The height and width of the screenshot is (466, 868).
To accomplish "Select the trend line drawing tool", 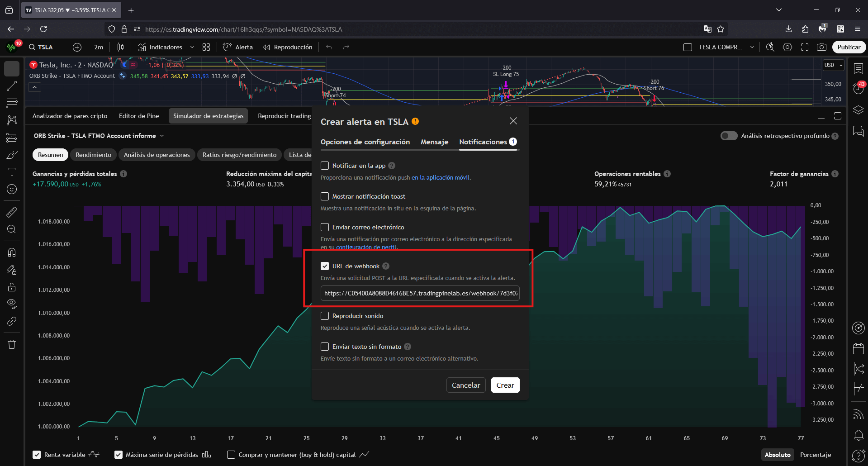I will pyautogui.click(x=12, y=86).
